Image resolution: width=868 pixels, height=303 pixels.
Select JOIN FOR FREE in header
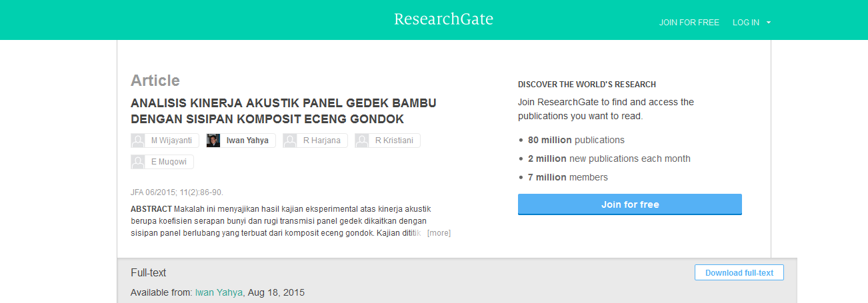click(x=689, y=23)
